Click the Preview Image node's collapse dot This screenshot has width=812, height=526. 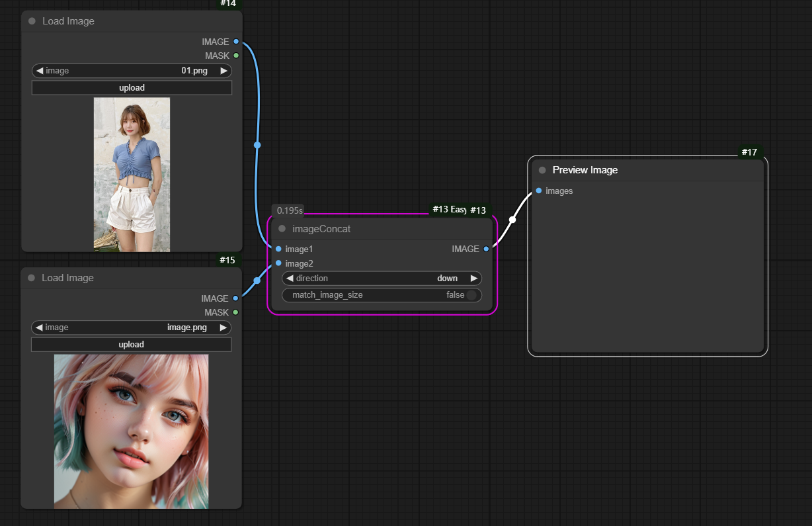542,170
